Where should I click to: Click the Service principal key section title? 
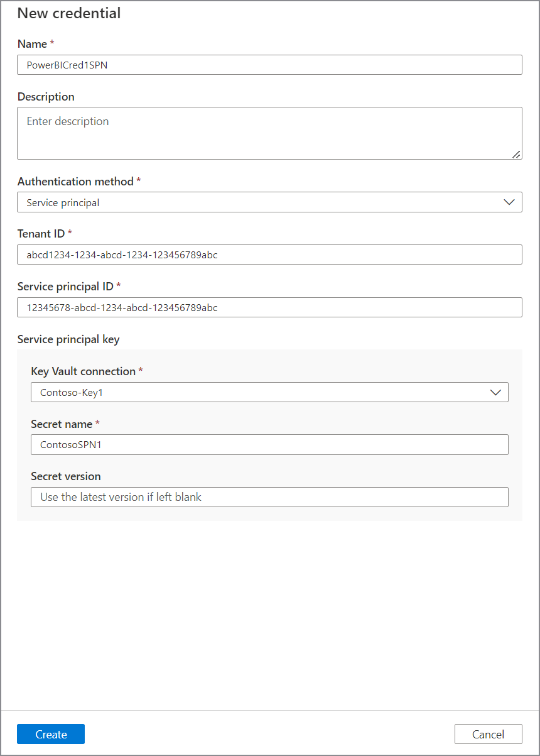pyautogui.click(x=68, y=339)
